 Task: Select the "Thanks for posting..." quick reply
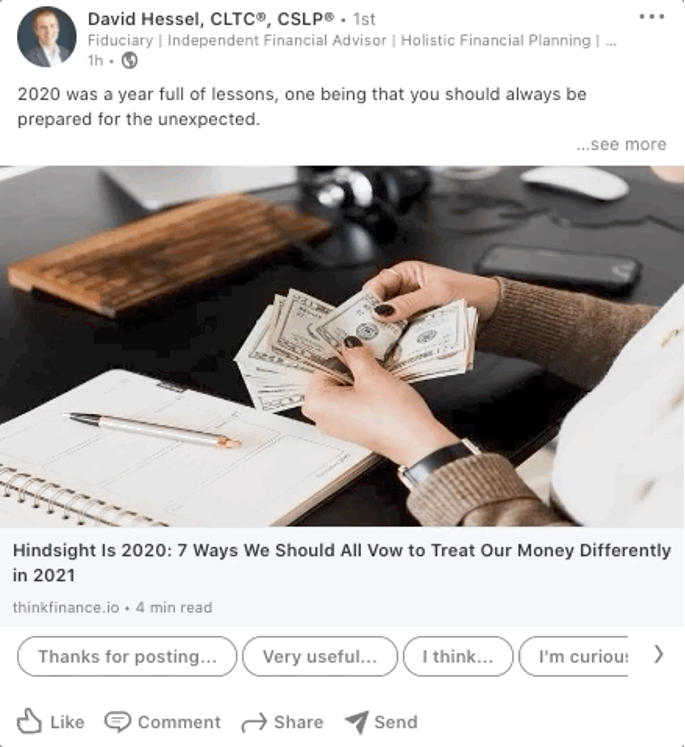(x=127, y=656)
